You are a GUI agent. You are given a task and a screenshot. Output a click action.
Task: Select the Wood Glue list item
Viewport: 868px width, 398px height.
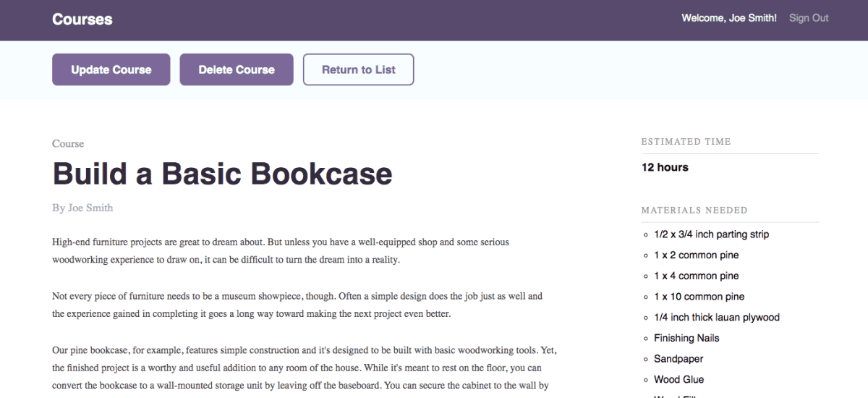(x=678, y=379)
